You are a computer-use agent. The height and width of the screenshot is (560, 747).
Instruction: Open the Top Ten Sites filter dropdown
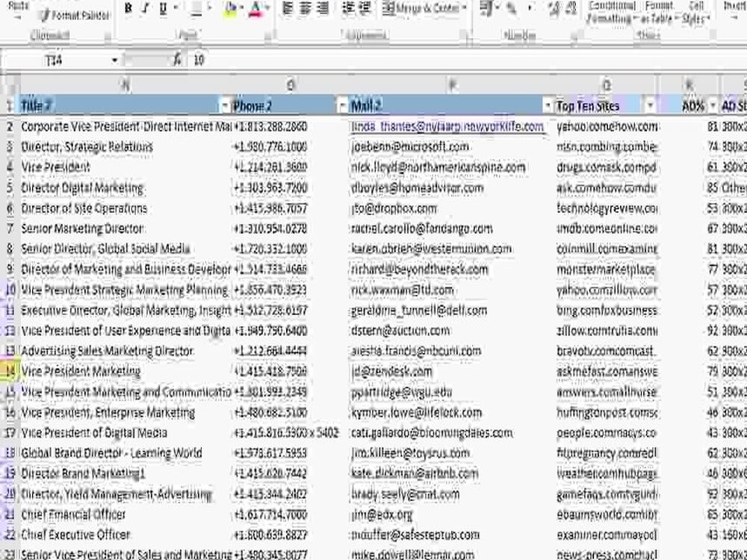click(651, 106)
